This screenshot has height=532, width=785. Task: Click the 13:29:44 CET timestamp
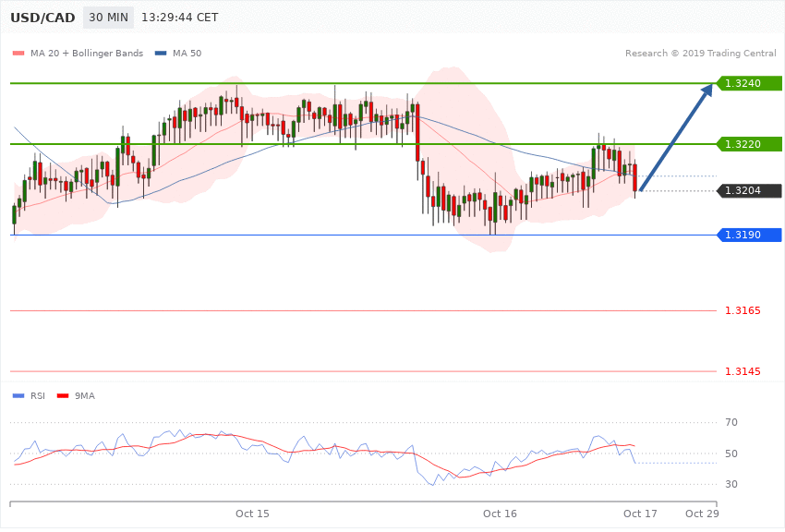click(180, 18)
